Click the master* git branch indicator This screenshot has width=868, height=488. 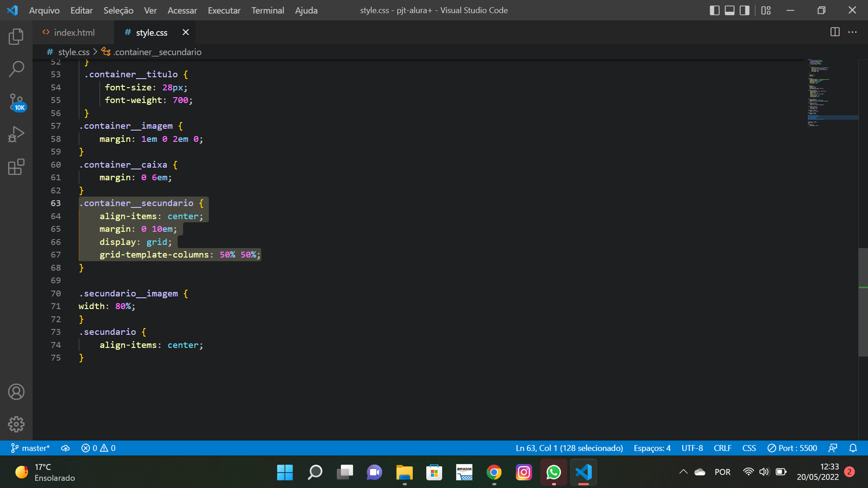[x=30, y=448]
